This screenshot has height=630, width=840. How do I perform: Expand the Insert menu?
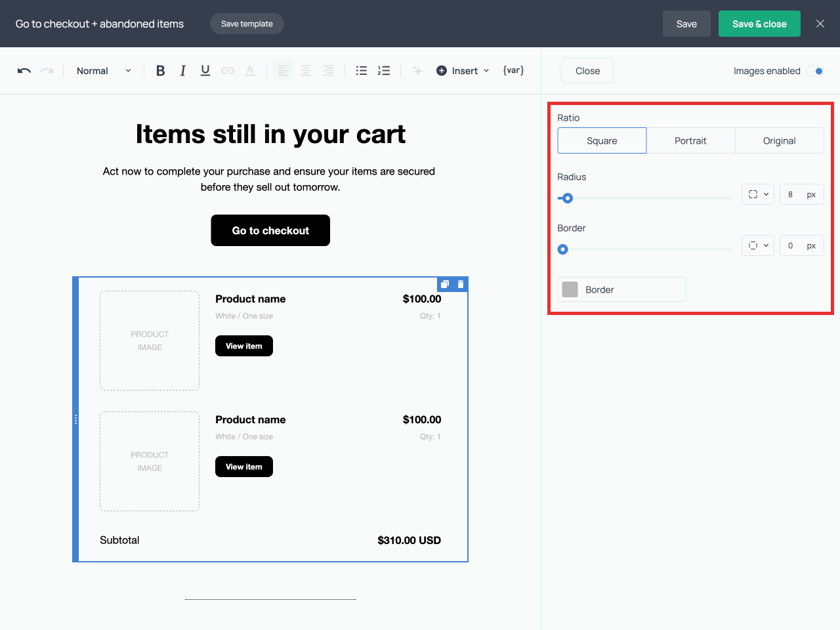463,71
